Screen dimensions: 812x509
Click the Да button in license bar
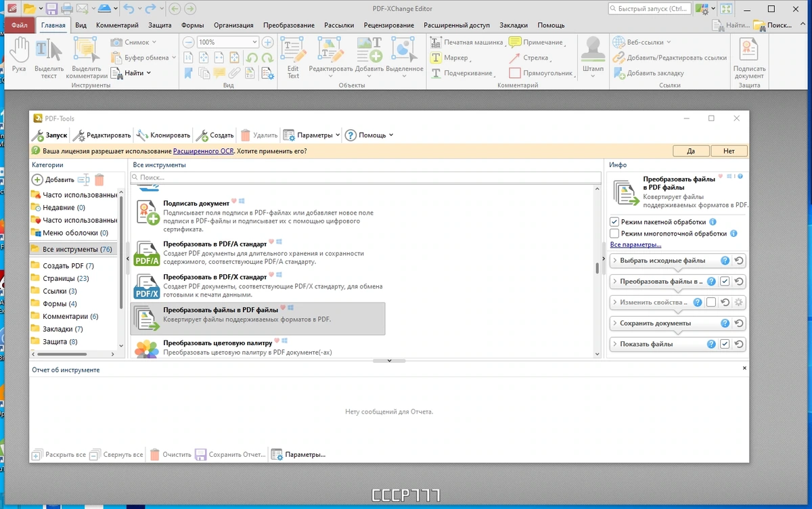click(x=691, y=151)
